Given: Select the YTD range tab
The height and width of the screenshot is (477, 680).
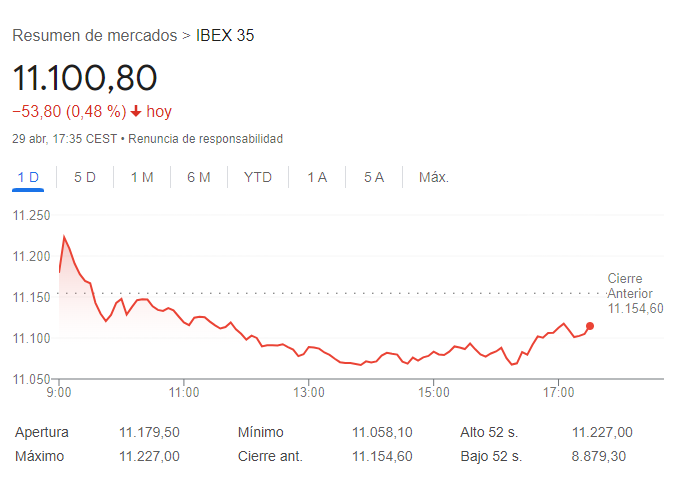Looking at the screenshot, I should pos(258,177).
